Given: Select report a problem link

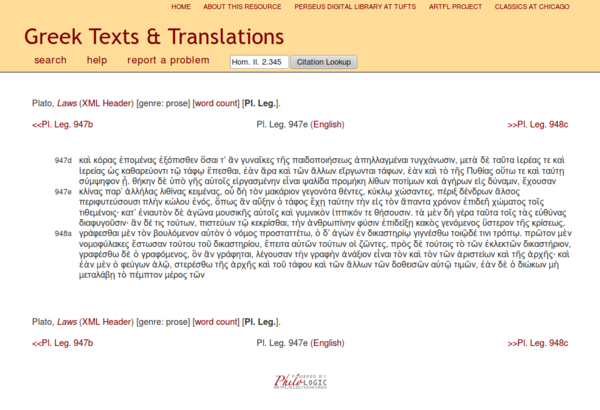Looking at the screenshot, I should tap(168, 61).
